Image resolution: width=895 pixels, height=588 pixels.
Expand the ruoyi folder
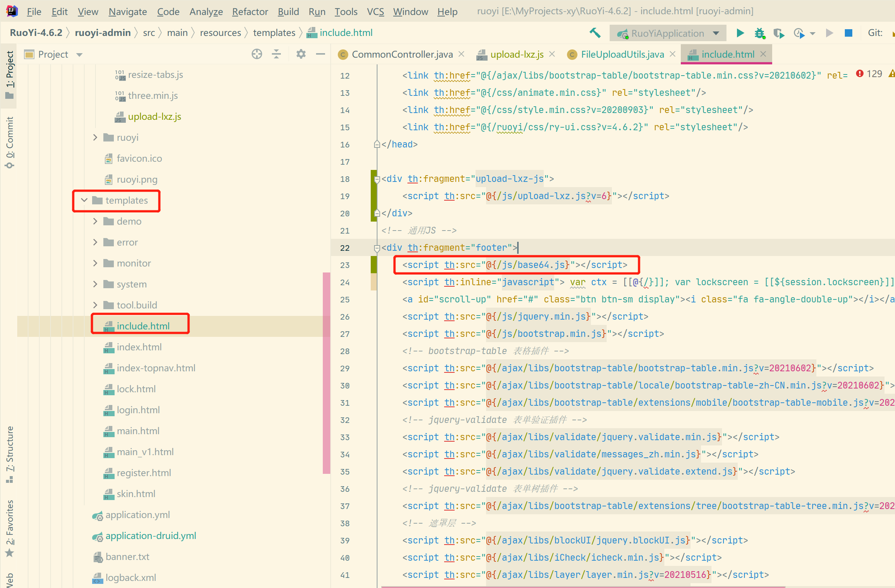pos(95,137)
